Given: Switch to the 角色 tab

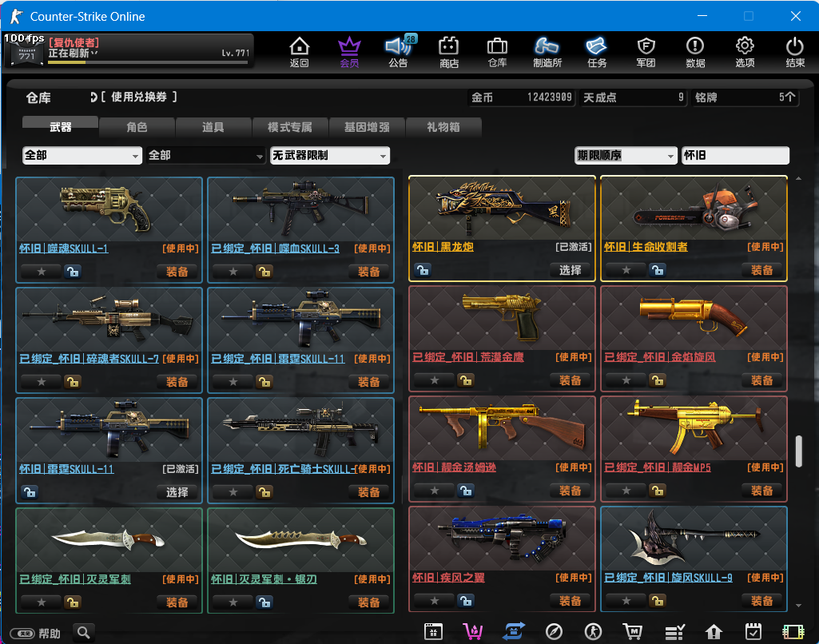Looking at the screenshot, I should [137, 126].
